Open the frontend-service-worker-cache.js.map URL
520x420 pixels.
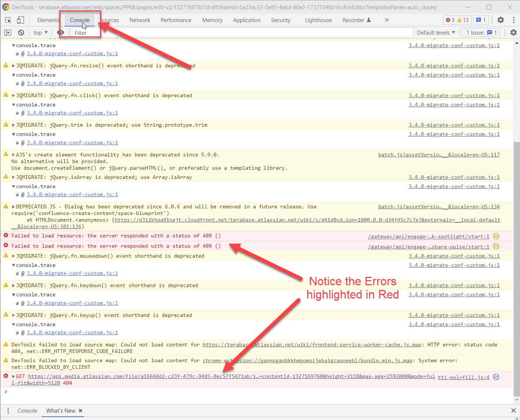click(312, 345)
